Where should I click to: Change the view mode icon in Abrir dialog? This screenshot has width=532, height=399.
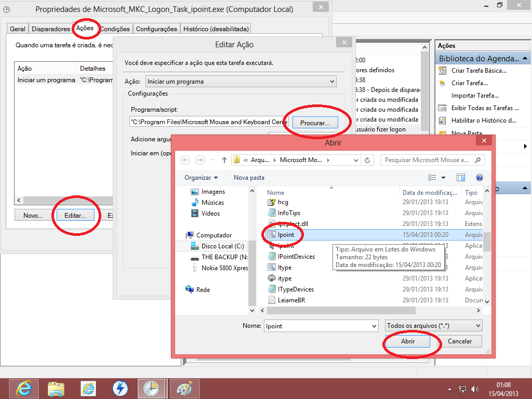[x=432, y=178]
